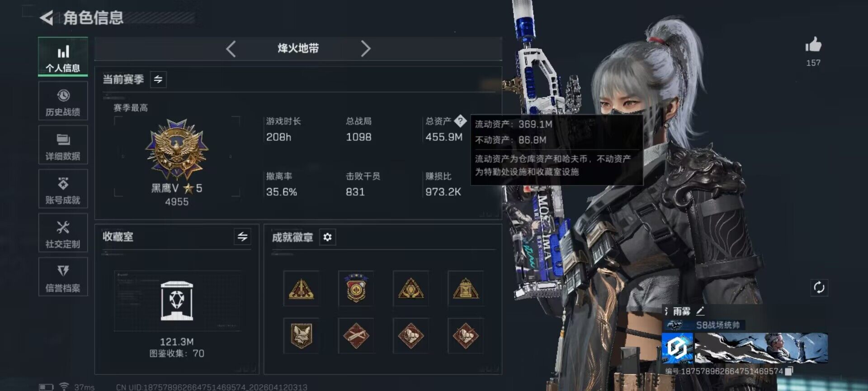Viewport: 868px width, 391px height.
Task: Open 信誉档案 in the sidebar
Action: click(63, 277)
